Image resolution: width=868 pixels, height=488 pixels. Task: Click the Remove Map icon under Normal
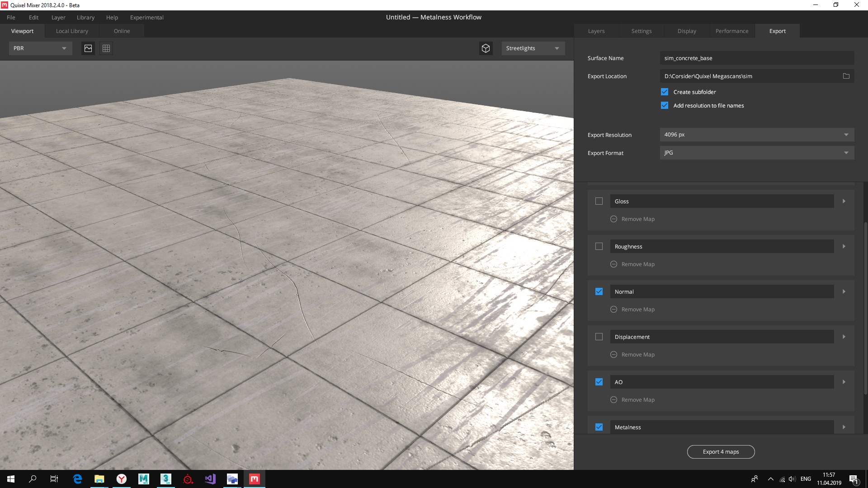point(613,309)
